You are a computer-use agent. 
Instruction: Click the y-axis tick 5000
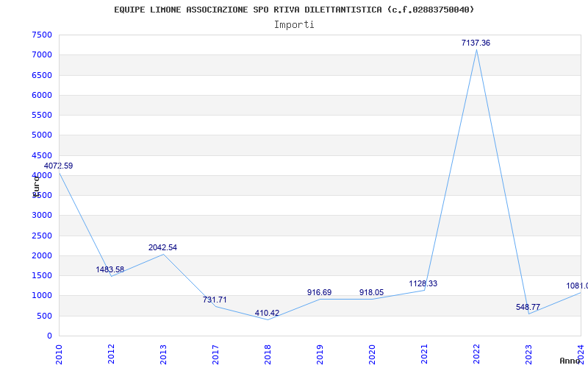click(42, 135)
